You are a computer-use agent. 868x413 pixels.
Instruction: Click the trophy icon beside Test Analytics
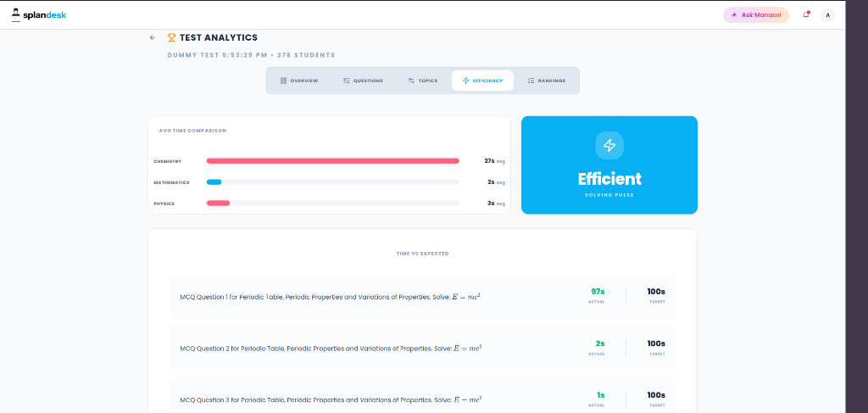[x=171, y=37]
